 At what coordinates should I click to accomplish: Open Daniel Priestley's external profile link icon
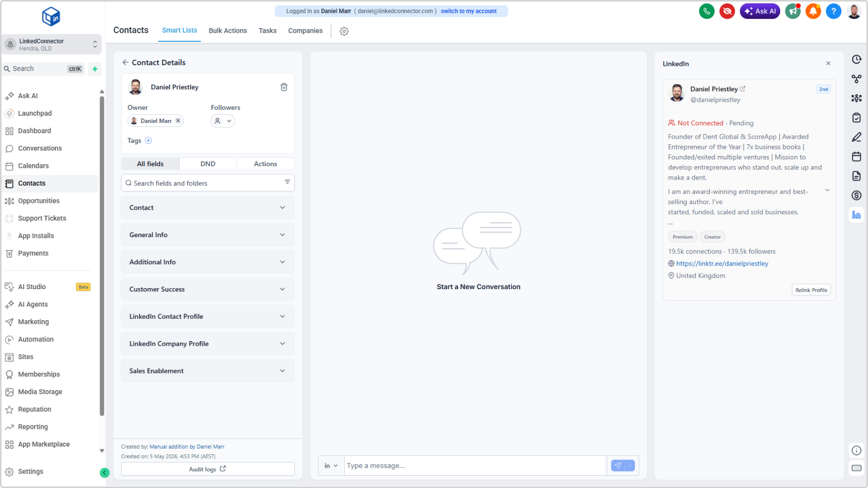pyautogui.click(x=743, y=89)
